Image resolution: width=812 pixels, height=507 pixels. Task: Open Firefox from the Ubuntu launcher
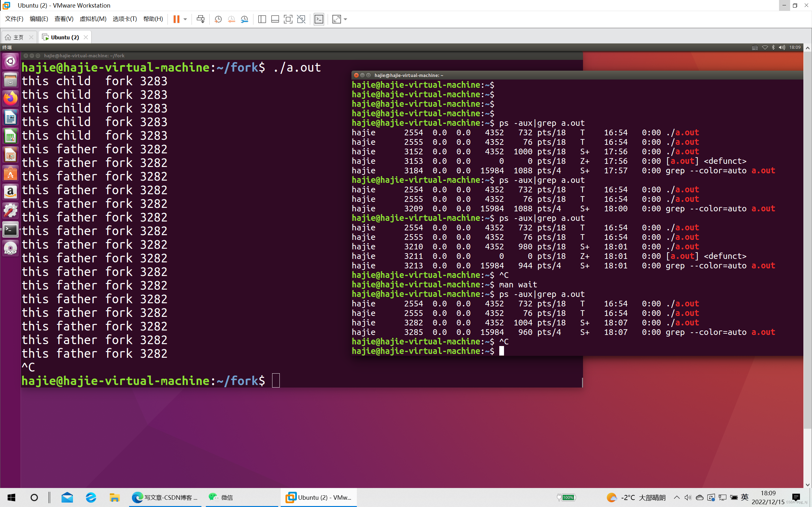pos(10,99)
